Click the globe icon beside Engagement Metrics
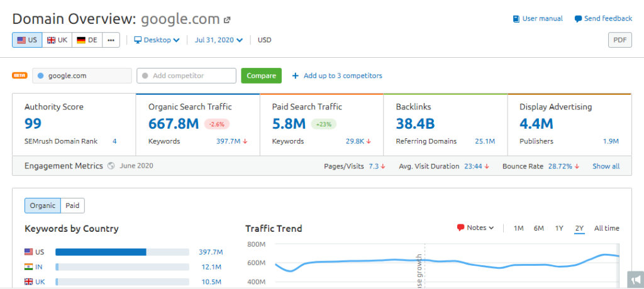Screen dimensions: 644x289 [x=111, y=166]
